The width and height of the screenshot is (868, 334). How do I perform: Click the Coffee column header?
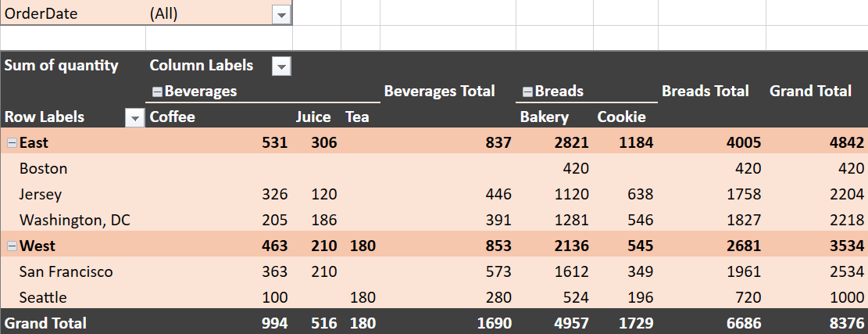pos(173,117)
